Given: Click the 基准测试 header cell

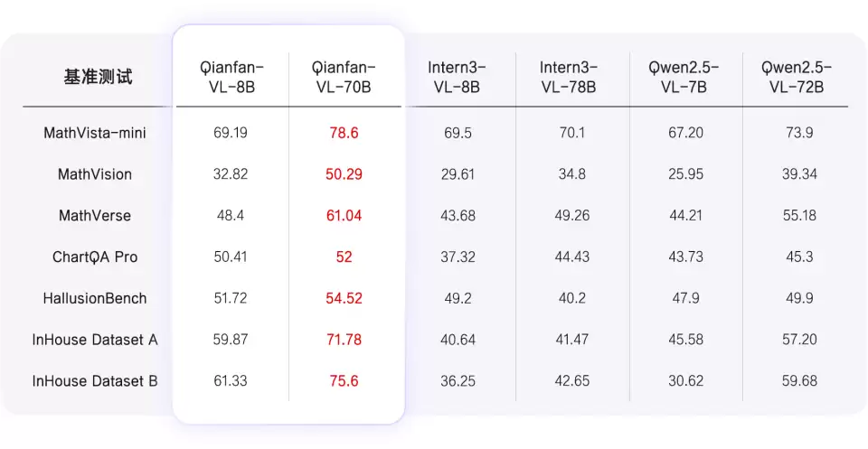Looking at the screenshot, I should coord(98,77).
